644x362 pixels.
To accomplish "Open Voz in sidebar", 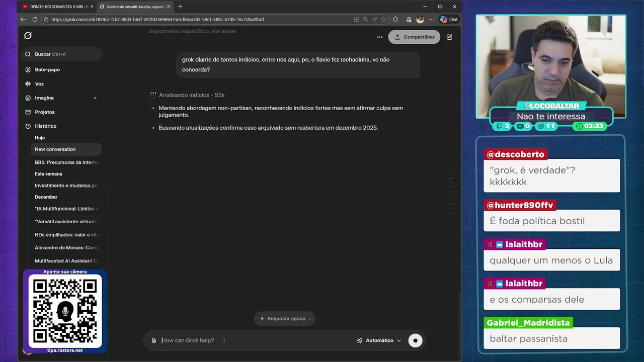I will 39,84.
